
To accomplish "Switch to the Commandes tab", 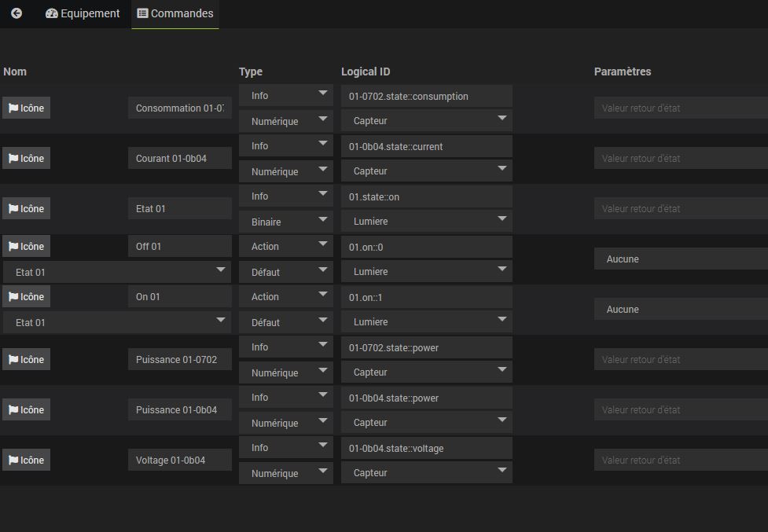I will click(175, 13).
